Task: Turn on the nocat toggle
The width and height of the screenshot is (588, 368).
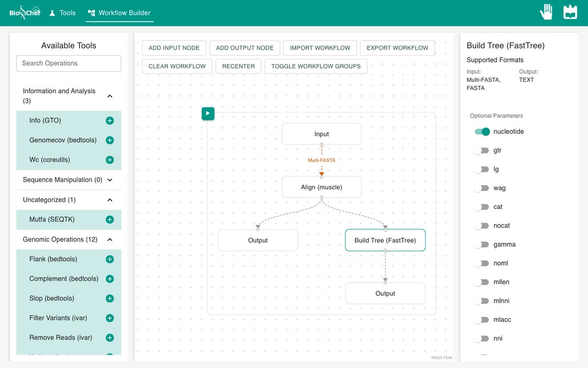Action: [482, 226]
